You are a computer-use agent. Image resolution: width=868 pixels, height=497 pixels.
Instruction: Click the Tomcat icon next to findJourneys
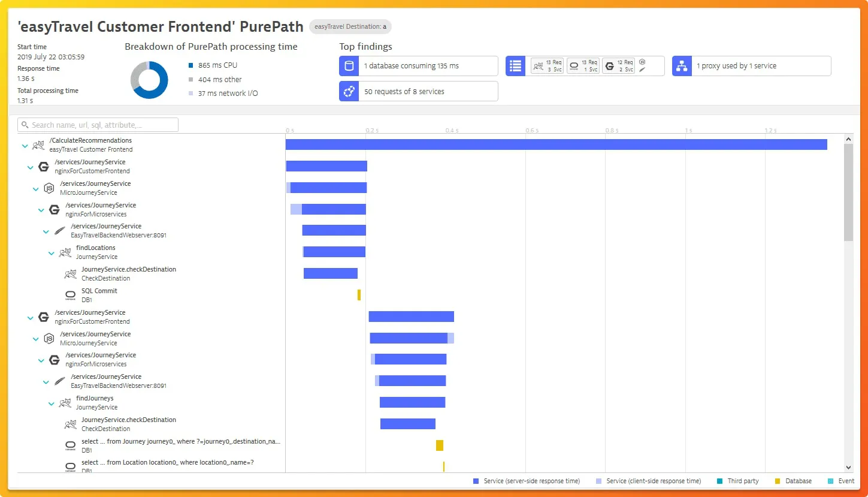[x=65, y=403]
